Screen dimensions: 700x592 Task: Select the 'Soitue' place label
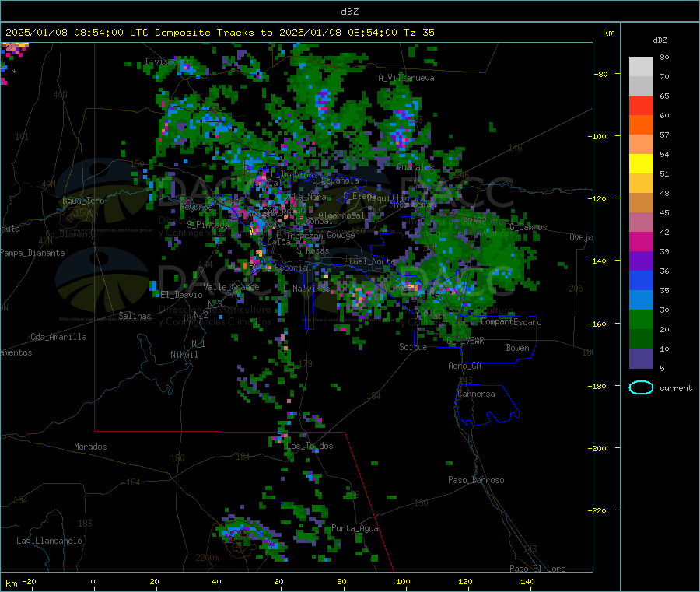coord(413,347)
